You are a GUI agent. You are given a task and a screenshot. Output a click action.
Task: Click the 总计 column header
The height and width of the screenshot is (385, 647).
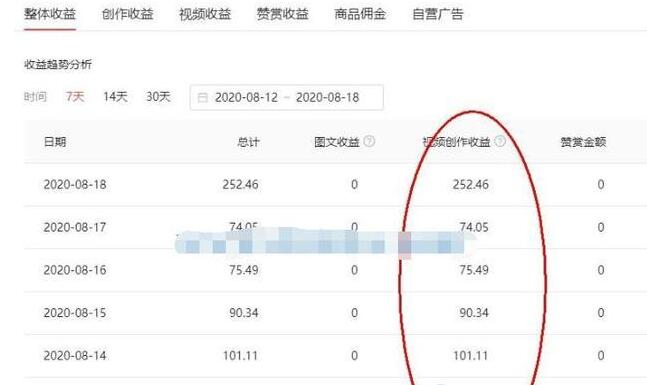pyautogui.click(x=248, y=142)
